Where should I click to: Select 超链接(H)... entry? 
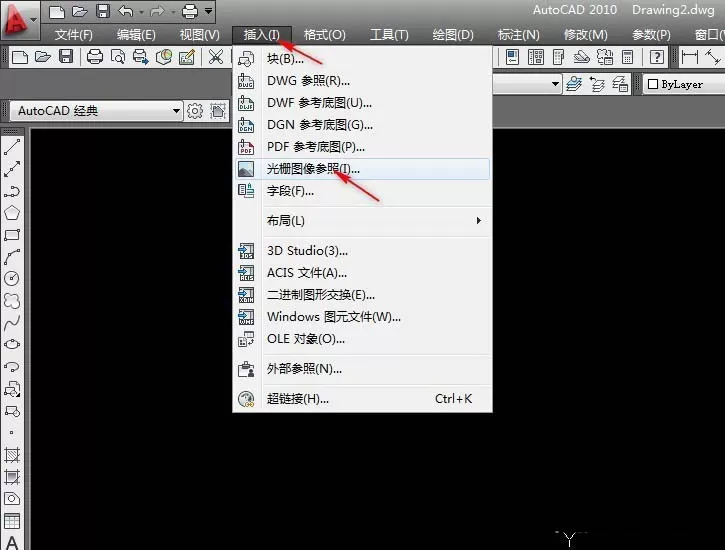click(362, 398)
